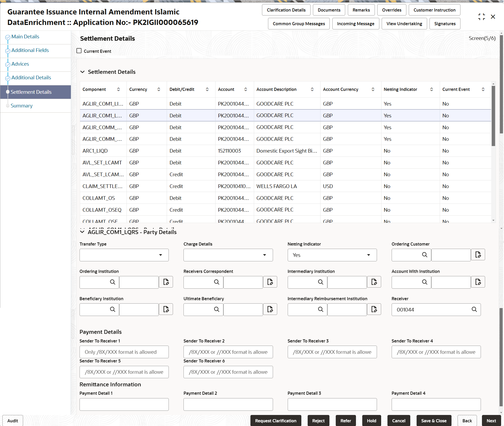Open Netting Indicator dropdown showing Yes
This screenshot has width=504, height=426.
[x=332, y=255]
